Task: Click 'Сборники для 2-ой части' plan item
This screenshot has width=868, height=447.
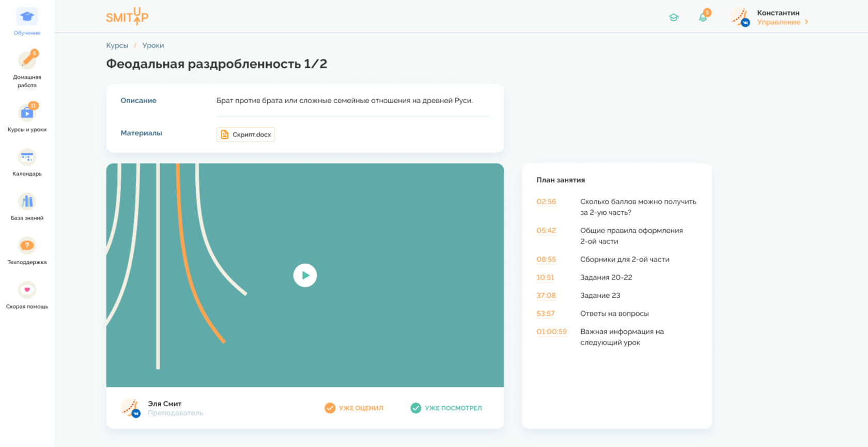Action: click(625, 260)
